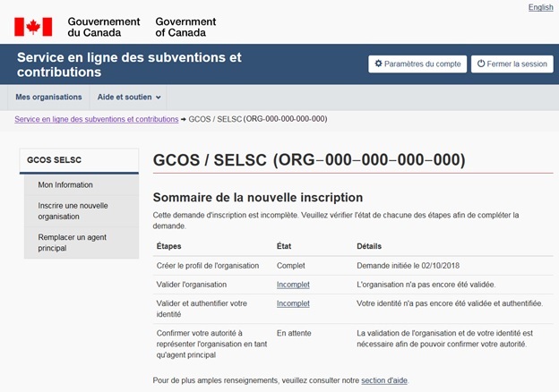
Task: Click the Sommaire de la nouvelle inscription heading
Action: click(258, 197)
